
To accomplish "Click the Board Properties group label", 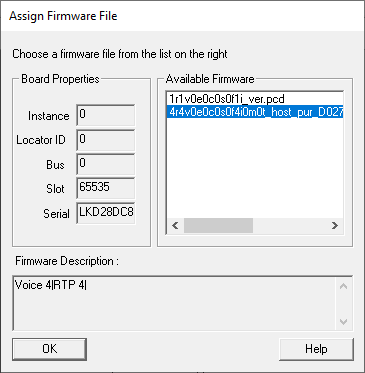I will (60, 79).
